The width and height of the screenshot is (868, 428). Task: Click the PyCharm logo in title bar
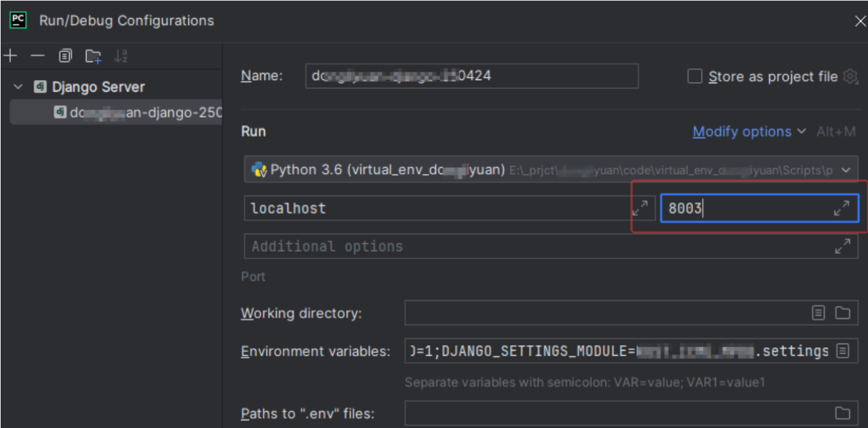coord(18,20)
